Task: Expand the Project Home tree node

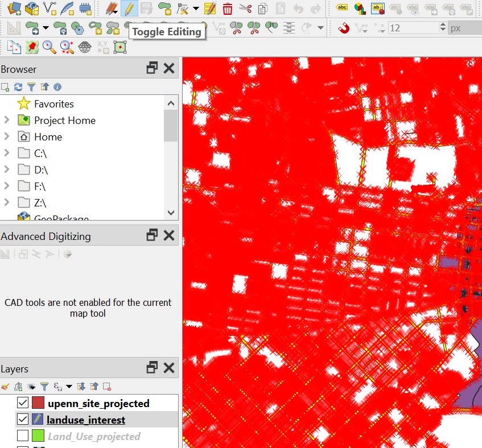Action: tap(7, 120)
